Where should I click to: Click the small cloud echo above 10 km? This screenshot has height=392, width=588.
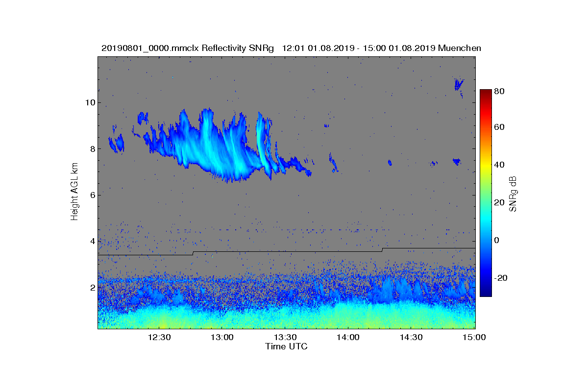pyautogui.click(x=459, y=85)
